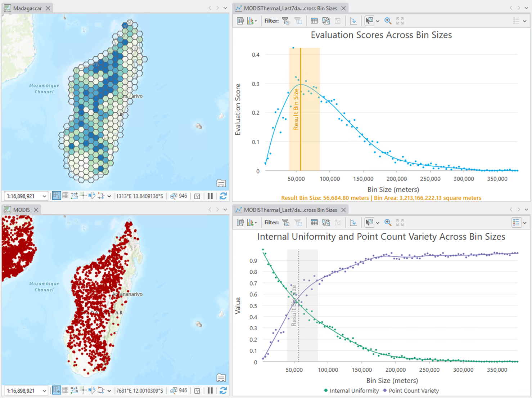Activate the chart zoom magnifier tool
The height and width of the screenshot is (398, 532).
[388, 21]
